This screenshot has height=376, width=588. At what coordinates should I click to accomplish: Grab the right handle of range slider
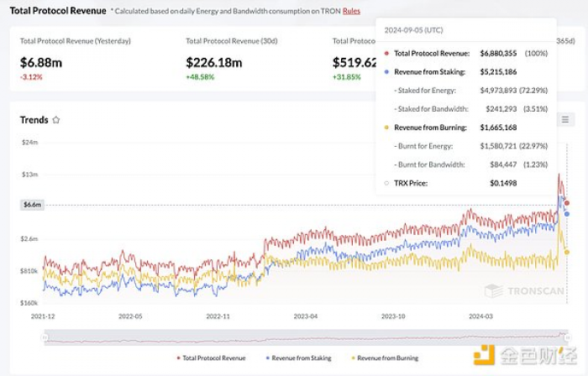[x=568, y=337]
